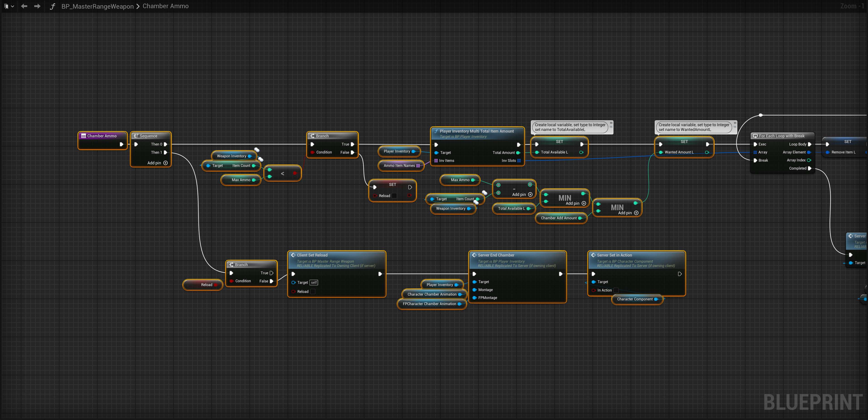Toggle In Action checkbox on Server Set in Action

(x=616, y=290)
